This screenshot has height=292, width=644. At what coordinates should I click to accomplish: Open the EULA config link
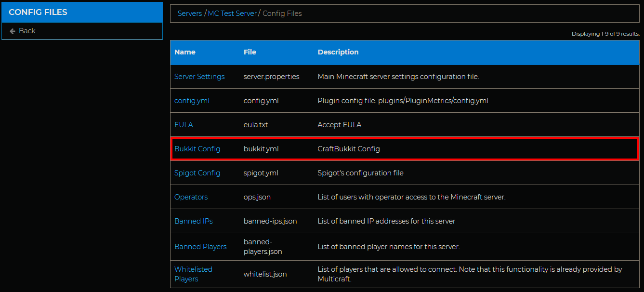point(184,125)
